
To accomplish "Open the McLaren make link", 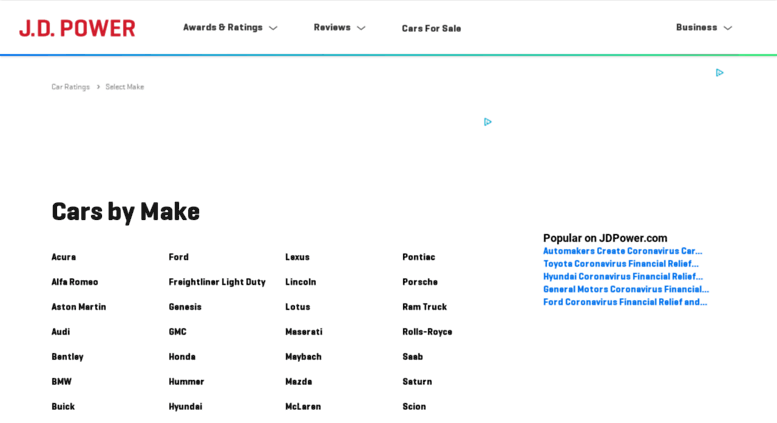I will pos(303,406).
